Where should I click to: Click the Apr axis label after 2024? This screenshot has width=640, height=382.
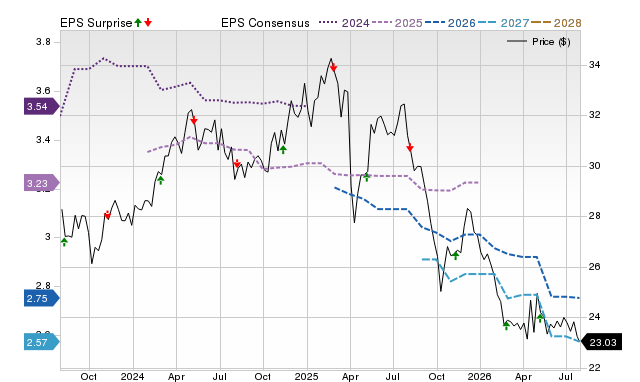point(176,376)
